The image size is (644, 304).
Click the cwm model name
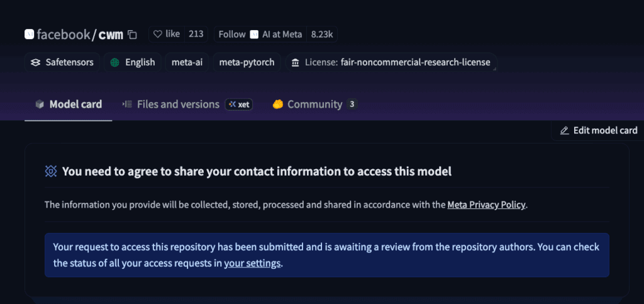[x=111, y=35]
